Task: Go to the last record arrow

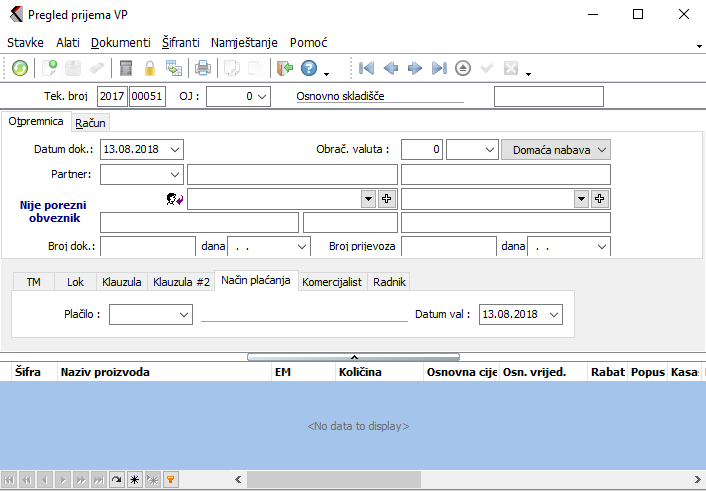Action: coord(438,69)
